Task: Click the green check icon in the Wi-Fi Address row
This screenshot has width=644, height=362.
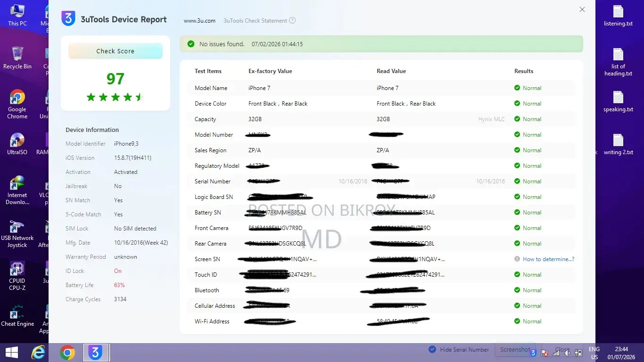Action: tap(517, 321)
